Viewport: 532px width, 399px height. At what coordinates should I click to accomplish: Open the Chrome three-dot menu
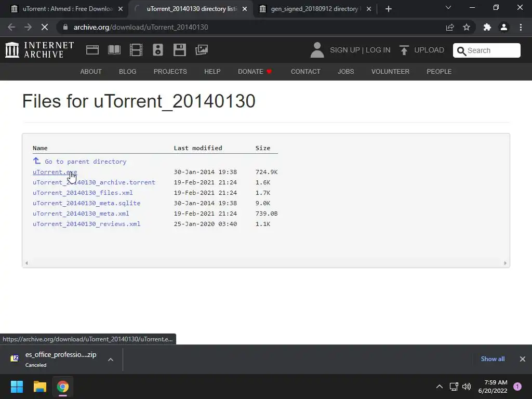pyautogui.click(x=521, y=27)
